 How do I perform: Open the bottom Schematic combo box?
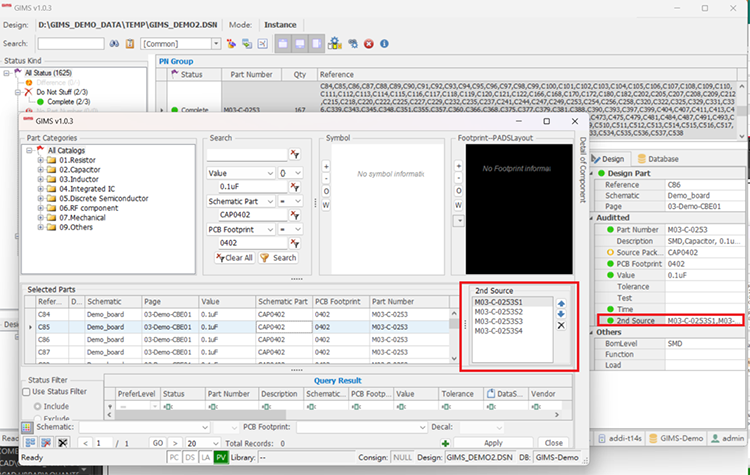tap(144, 427)
